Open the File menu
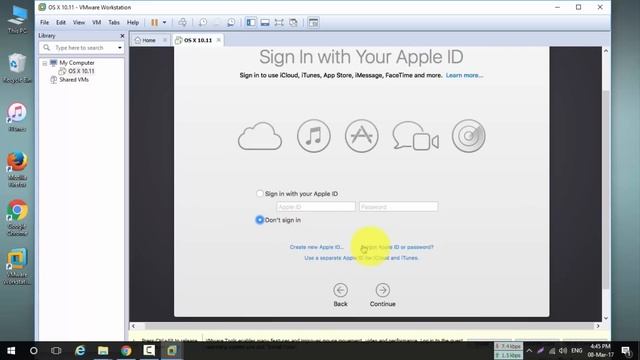The image size is (640, 360). point(44,22)
